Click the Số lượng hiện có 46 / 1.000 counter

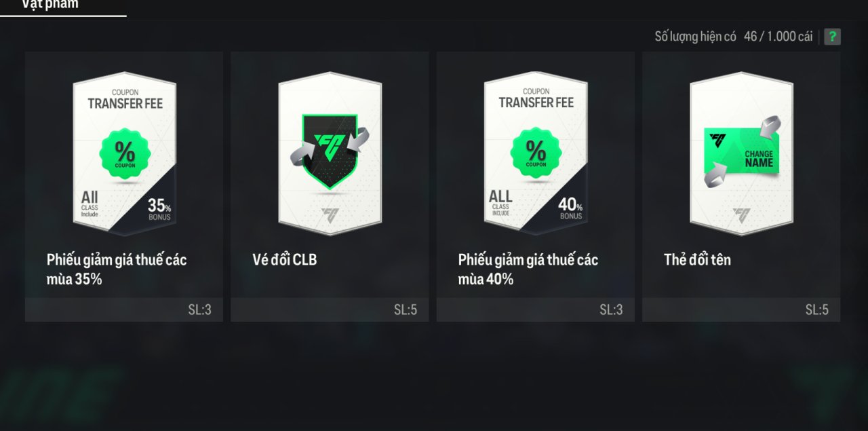[734, 37]
